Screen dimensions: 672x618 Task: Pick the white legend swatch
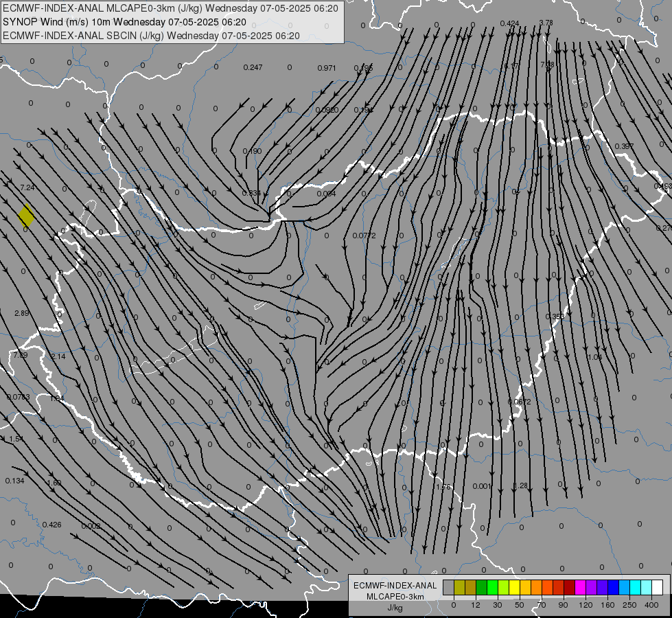click(658, 588)
